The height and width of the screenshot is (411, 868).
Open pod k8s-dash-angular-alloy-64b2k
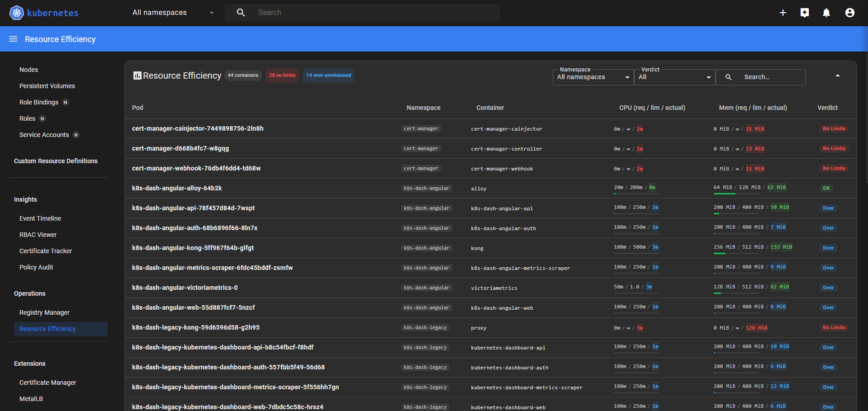[x=177, y=188]
